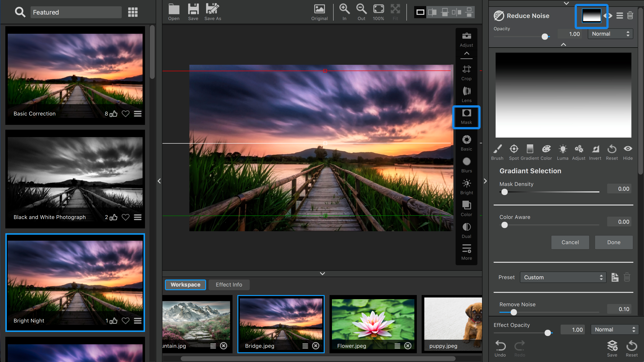Switch to top-bottom dual view mode
This screenshot has width=644, height=362.
(x=469, y=12)
